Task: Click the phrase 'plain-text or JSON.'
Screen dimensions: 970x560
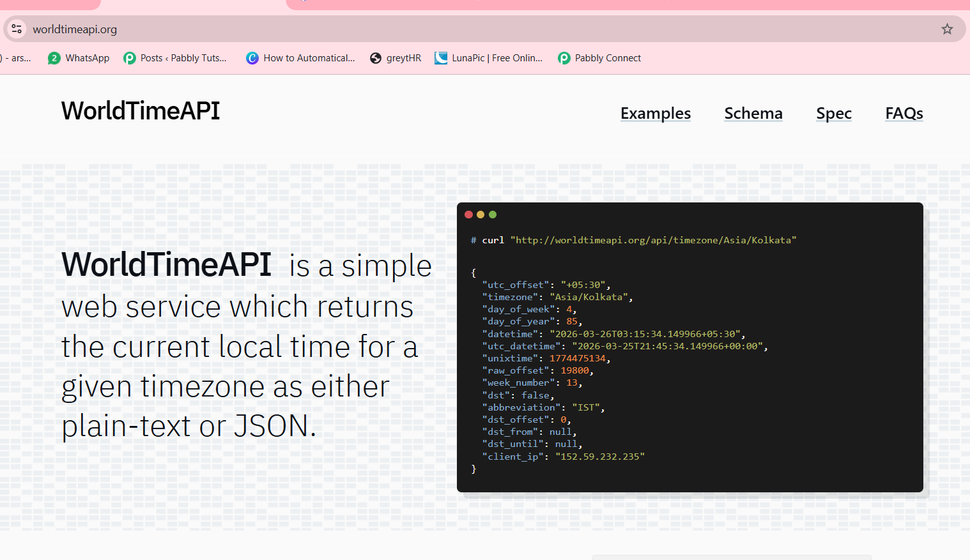Action: point(189,426)
